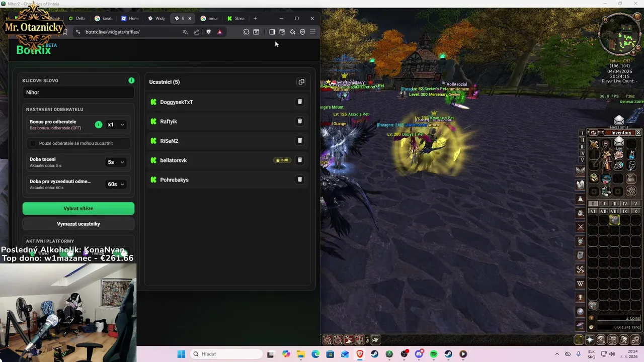Click the share page icon in address bar
Image resolution: width=644 pixels, height=362 pixels.
197,32
